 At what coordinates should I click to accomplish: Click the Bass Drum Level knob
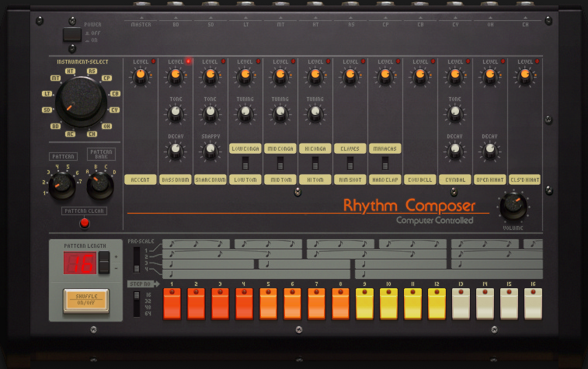pyautogui.click(x=176, y=76)
